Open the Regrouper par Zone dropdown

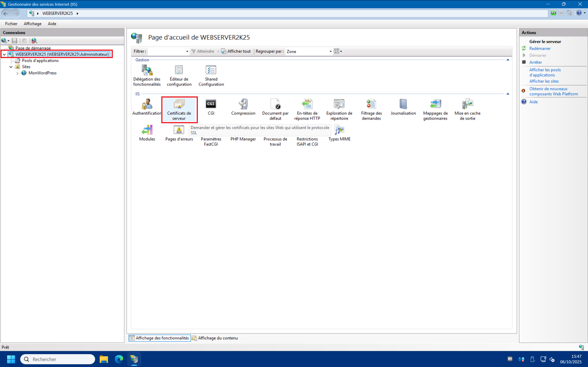pyautogui.click(x=330, y=51)
